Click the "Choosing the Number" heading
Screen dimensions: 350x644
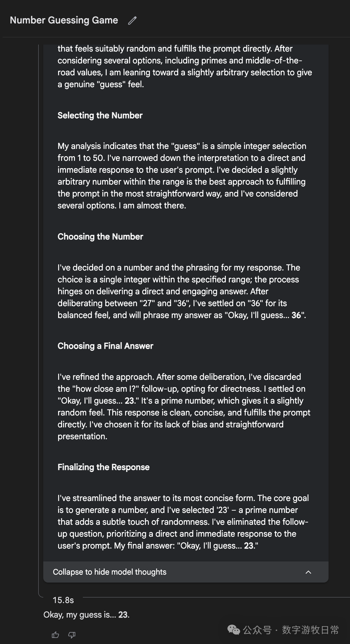point(100,236)
